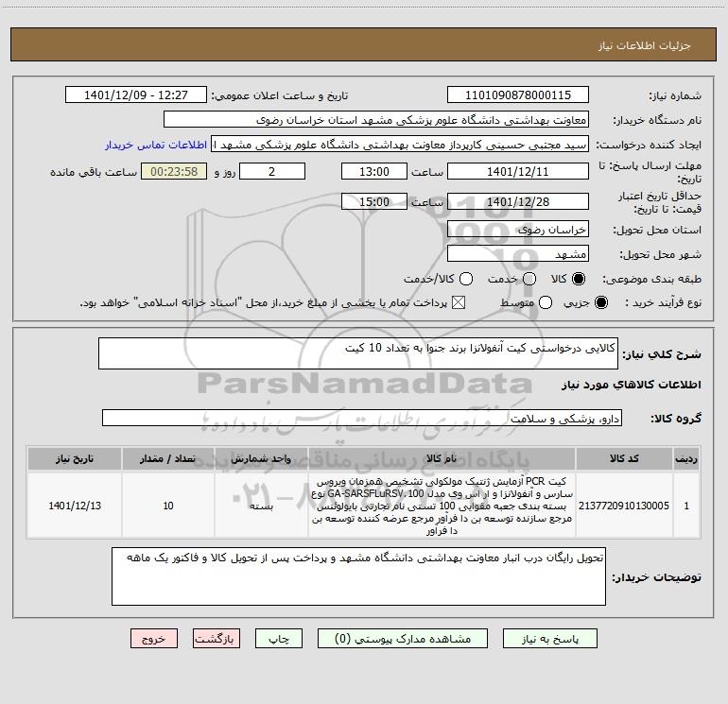Click the ردیف column header
Screen dimensions: 728x704
[686, 458]
